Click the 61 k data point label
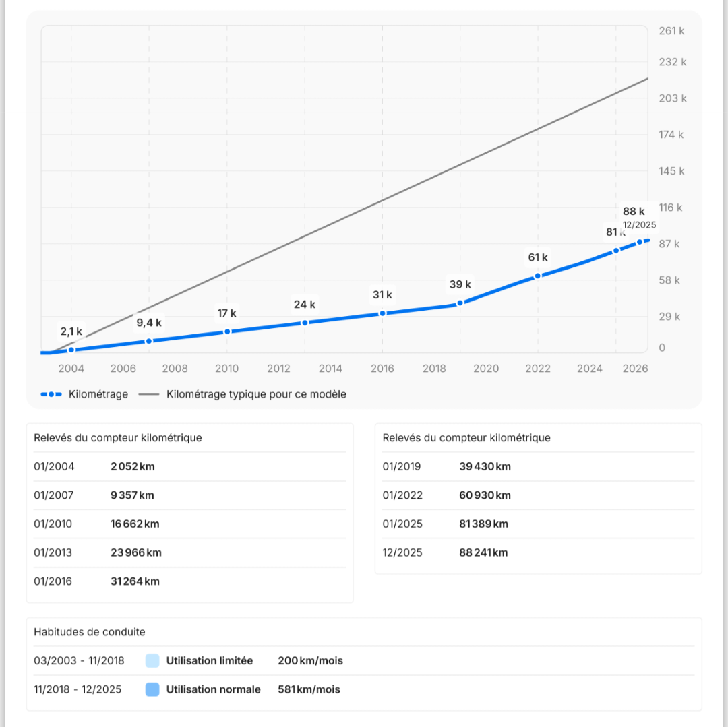Viewport: 728px width, 727px height. tap(538, 257)
